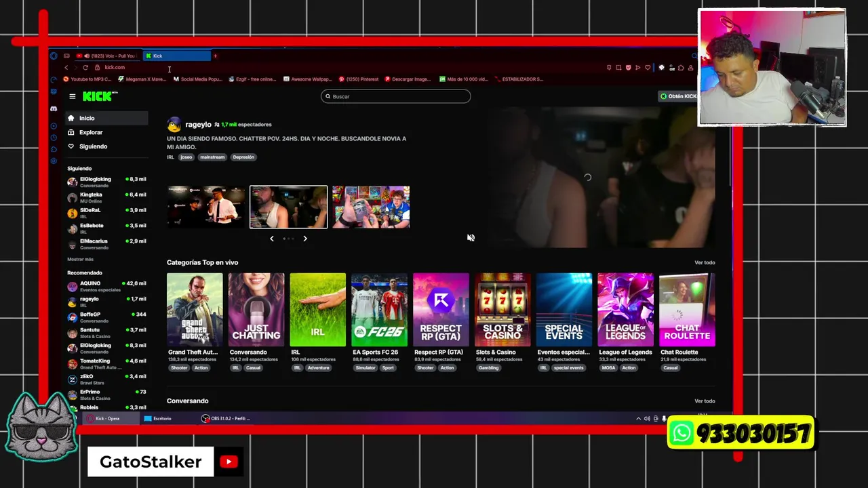Image resolution: width=868 pixels, height=488 pixels.
Task: Open BoffeGP in Recomendado list
Action: [x=106, y=317]
